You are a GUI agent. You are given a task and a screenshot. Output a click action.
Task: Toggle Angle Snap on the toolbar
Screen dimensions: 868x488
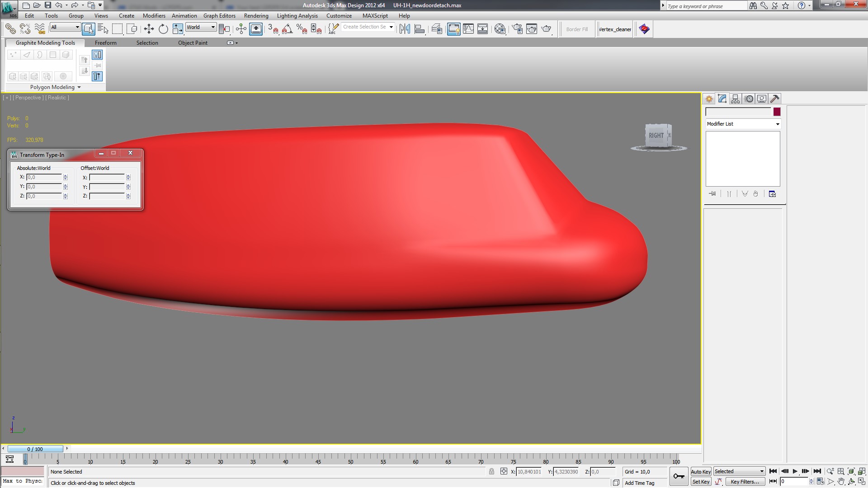287,29
